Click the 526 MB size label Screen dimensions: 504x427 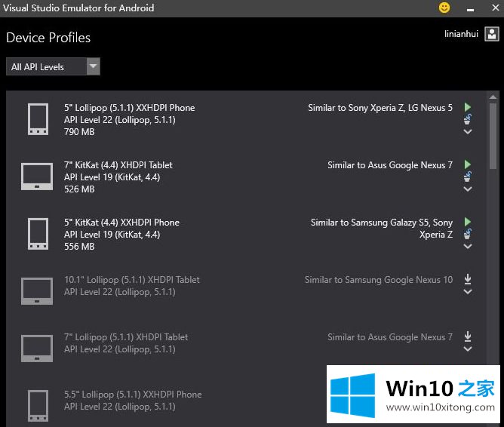click(79, 189)
